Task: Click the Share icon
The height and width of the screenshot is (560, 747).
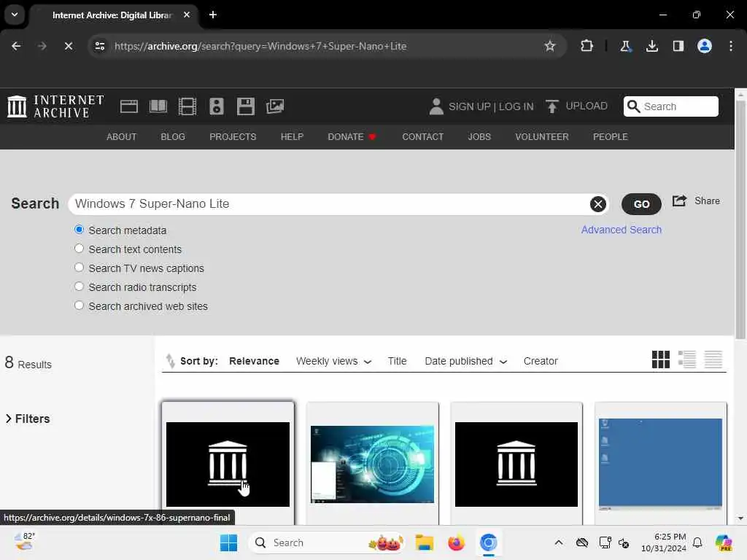Action: point(679,201)
